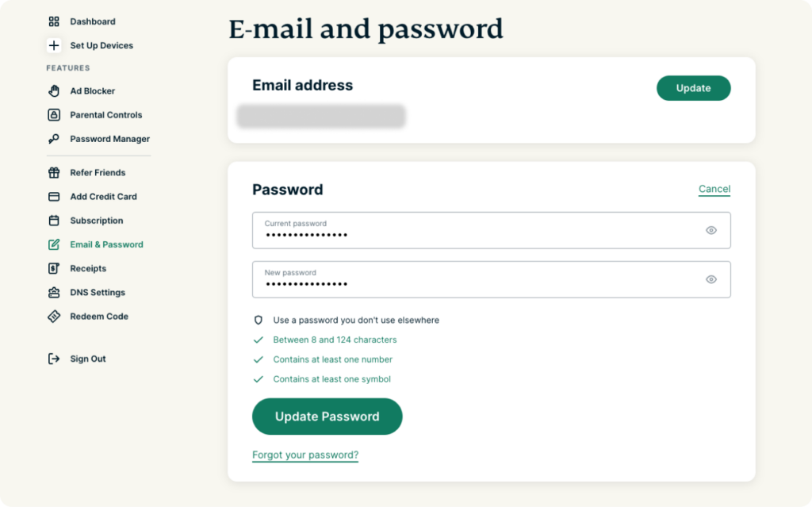Select Redeem Code from the sidebar
812x507 pixels.
click(52, 316)
